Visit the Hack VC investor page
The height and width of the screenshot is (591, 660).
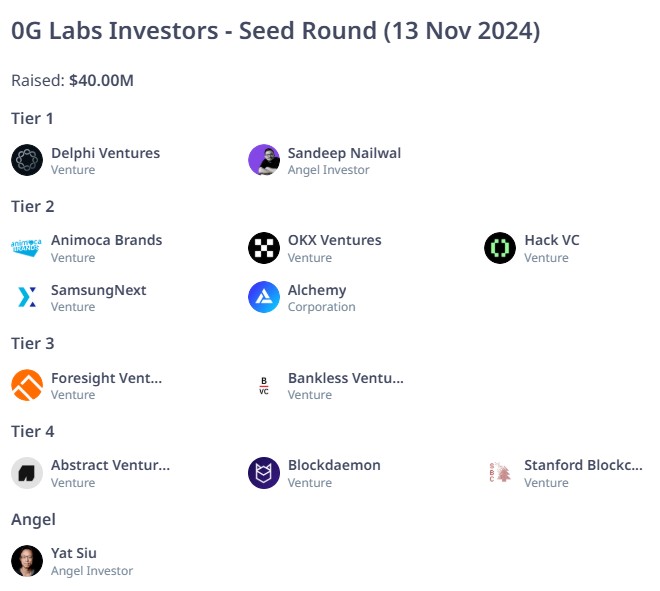pyautogui.click(x=552, y=240)
